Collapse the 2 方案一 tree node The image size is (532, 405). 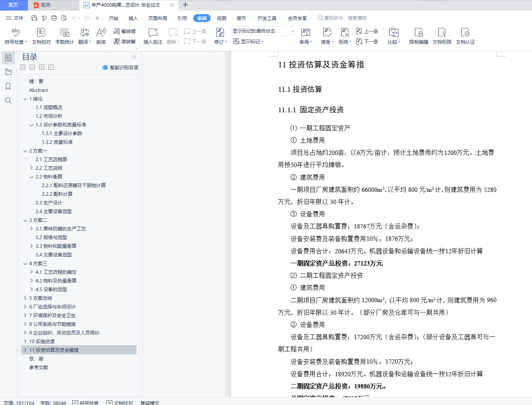coord(25,151)
